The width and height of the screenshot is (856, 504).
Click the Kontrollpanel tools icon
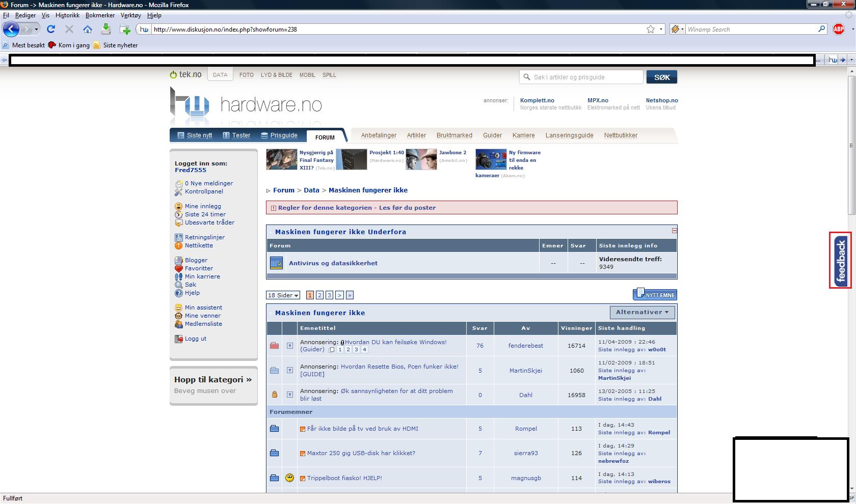[x=178, y=192]
